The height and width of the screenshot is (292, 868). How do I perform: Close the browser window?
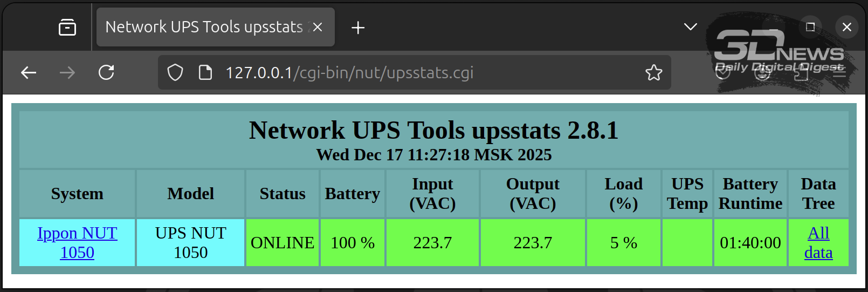pyautogui.click(x=847, y=27)
